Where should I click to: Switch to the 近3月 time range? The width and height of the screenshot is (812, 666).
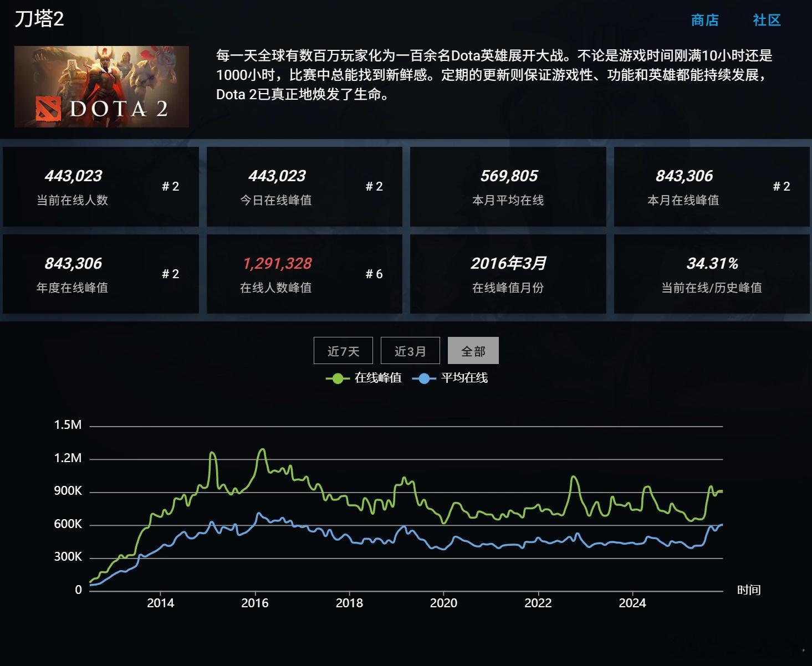pos(410,350)
